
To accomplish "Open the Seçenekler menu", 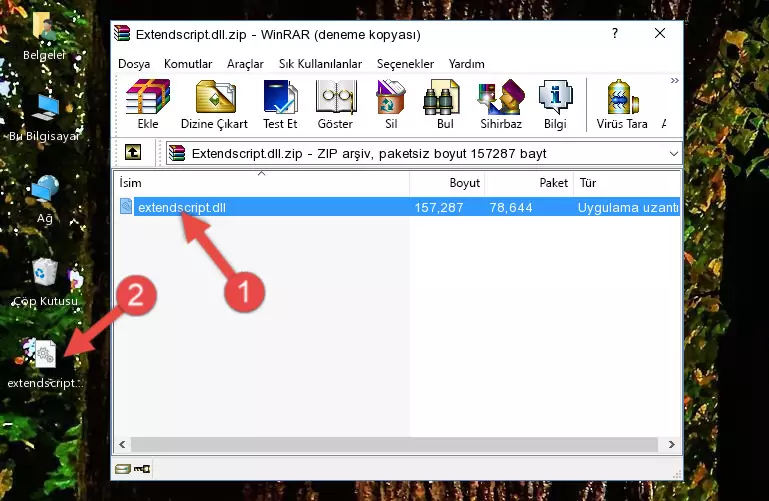I will [405, 64].
